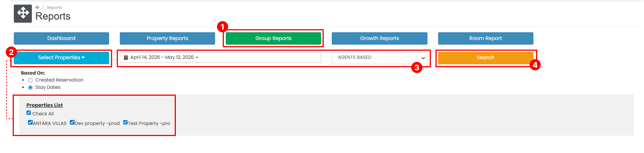Click the small breadcrumb home icon
The image size is (644, 153).
(x=37, y=7)
